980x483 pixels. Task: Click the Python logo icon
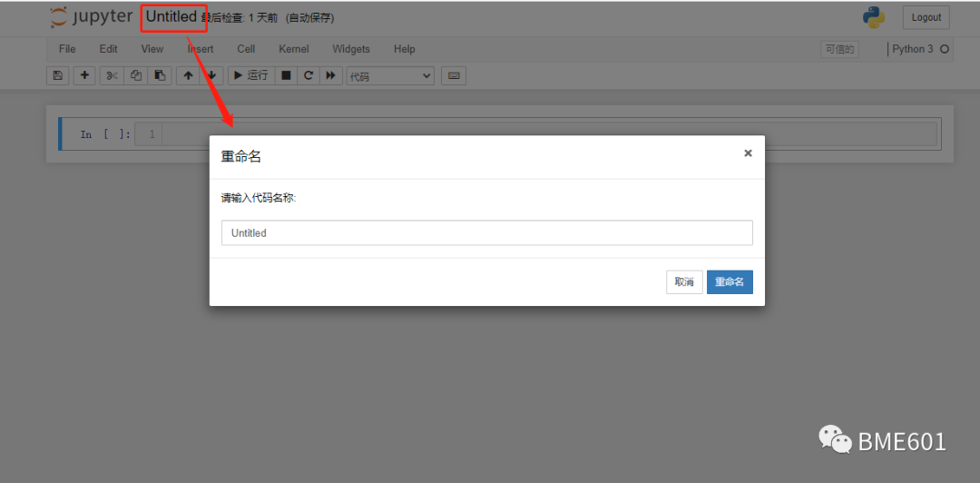tap(874, 17)
